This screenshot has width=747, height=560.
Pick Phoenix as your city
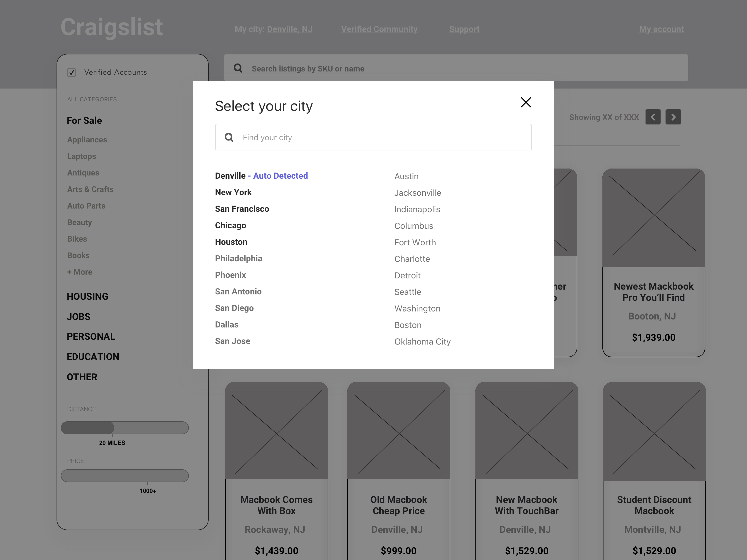click(231, 275)
